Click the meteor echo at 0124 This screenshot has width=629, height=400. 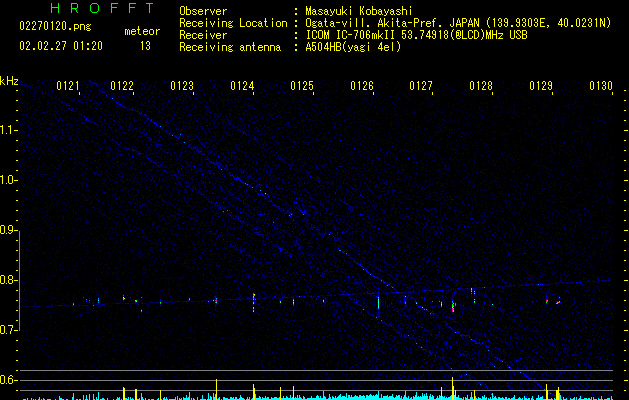[254, 302]
